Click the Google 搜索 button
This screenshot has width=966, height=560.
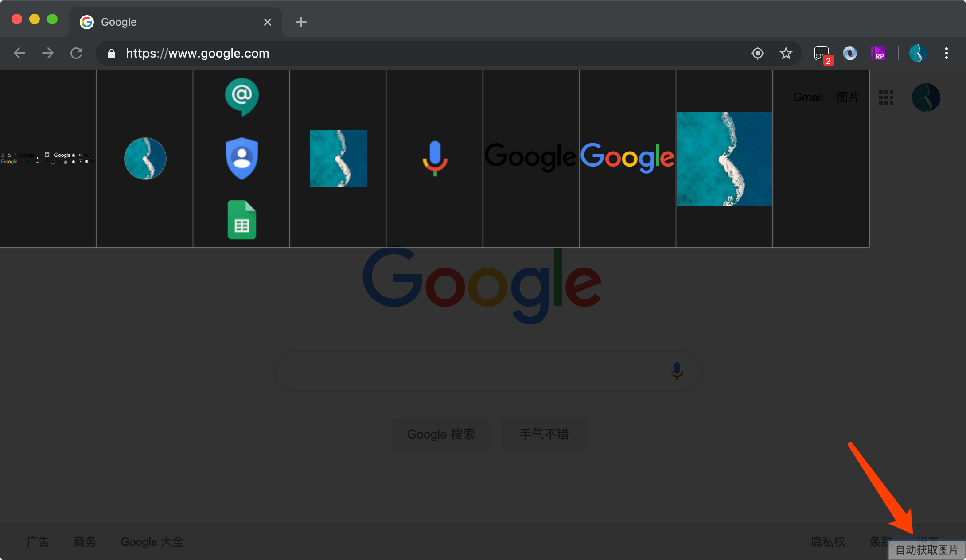[441, 434]
